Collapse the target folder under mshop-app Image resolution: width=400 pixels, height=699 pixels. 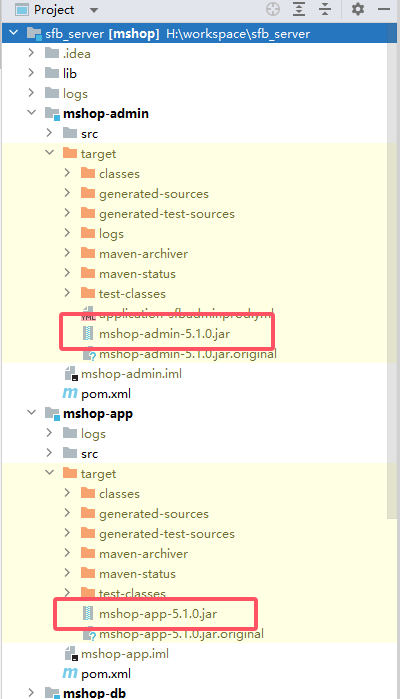49,473
